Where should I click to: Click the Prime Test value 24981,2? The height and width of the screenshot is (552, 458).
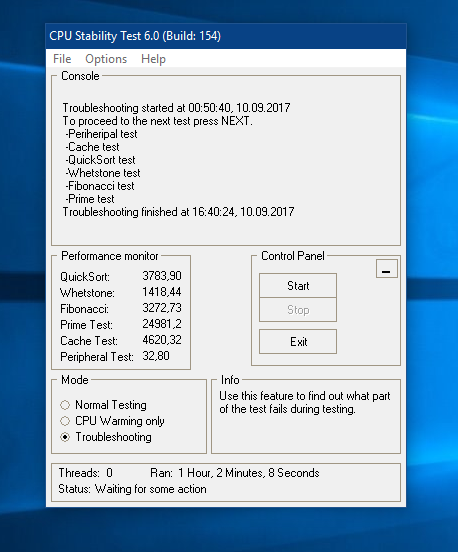pos(162,324)
